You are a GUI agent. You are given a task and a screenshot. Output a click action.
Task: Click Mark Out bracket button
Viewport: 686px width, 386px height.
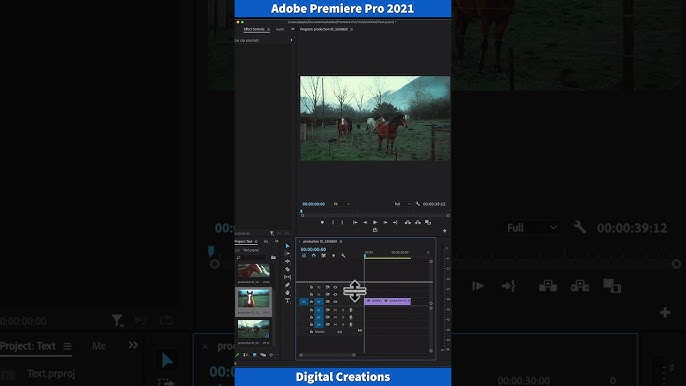[x=342, y=222]
